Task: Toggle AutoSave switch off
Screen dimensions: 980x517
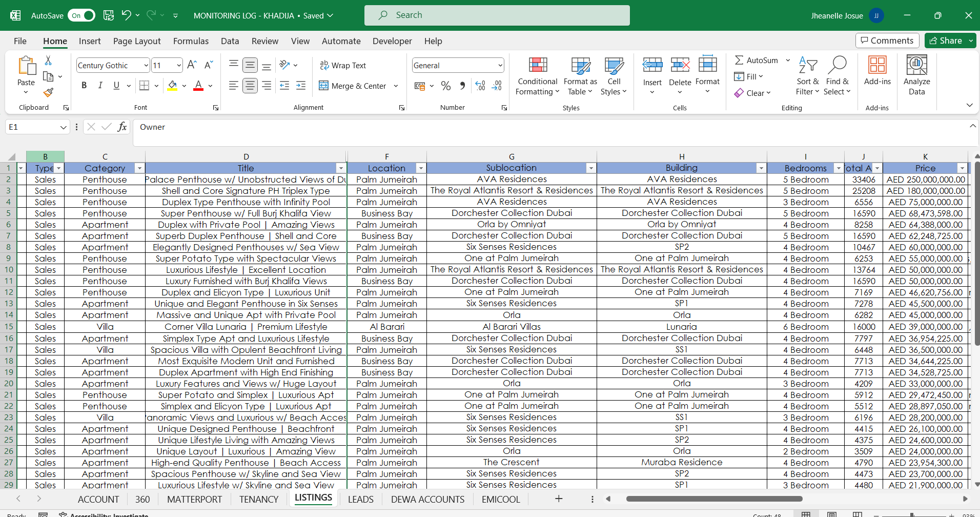Action: [x=81, y=15]
